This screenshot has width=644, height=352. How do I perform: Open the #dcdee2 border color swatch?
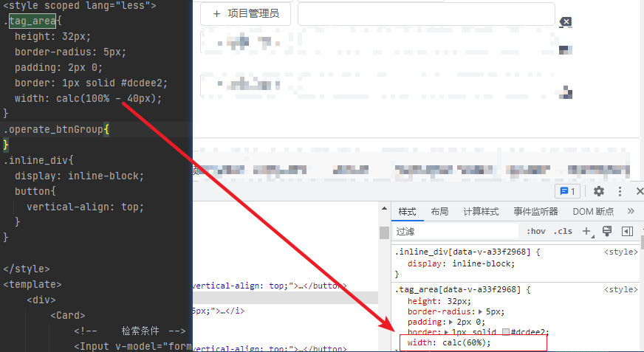point(506,332)
